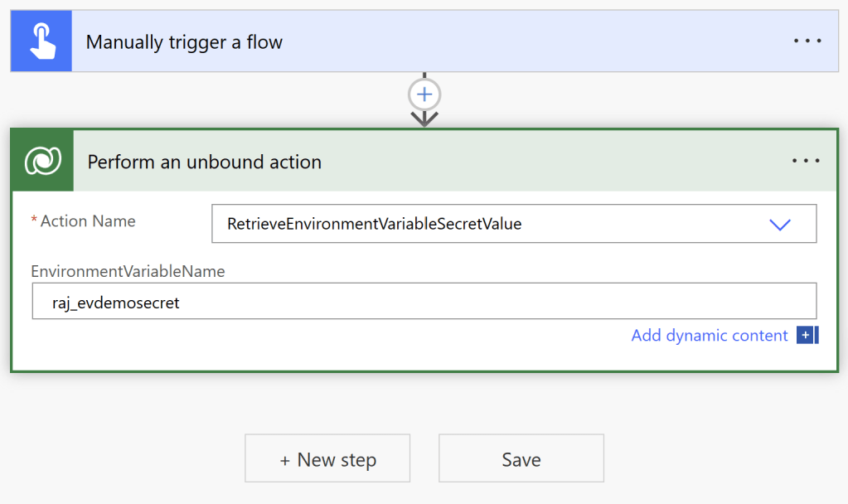Viewport: 848px width, 504px height.
Task: Select the Manually trigger a flow title text
Action: 184,41
